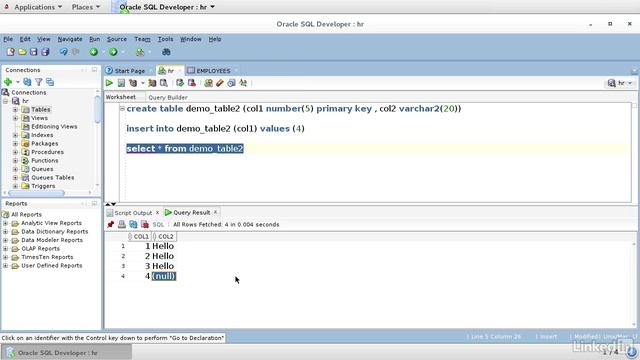Click the Run Statement green triangle icon
Image resolution: width=640 pixels, height=360 pixels.
coord(109,83)
